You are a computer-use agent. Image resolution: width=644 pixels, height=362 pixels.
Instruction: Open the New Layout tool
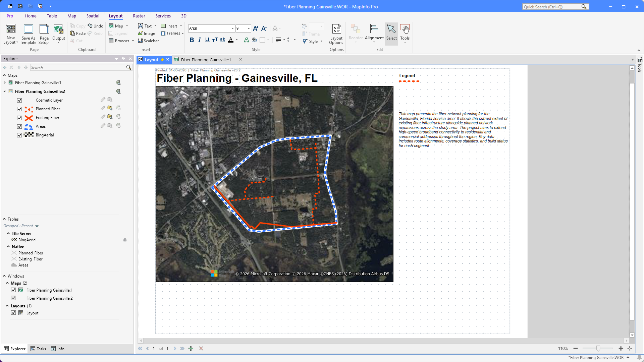pos(11,34)
